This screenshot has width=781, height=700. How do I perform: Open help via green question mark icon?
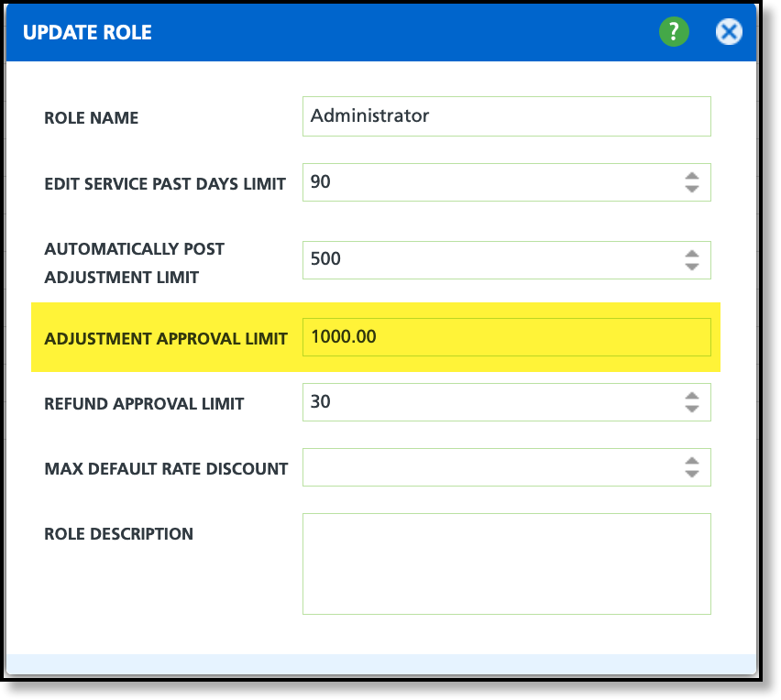(674, 32)
